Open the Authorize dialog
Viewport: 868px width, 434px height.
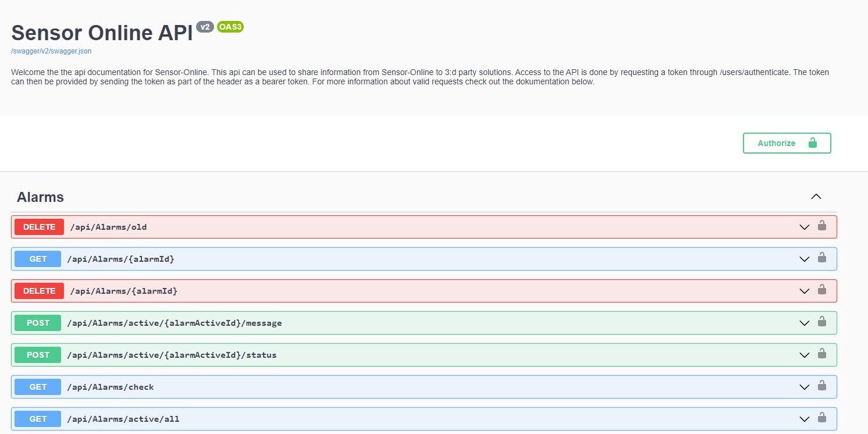coord(787,143)
